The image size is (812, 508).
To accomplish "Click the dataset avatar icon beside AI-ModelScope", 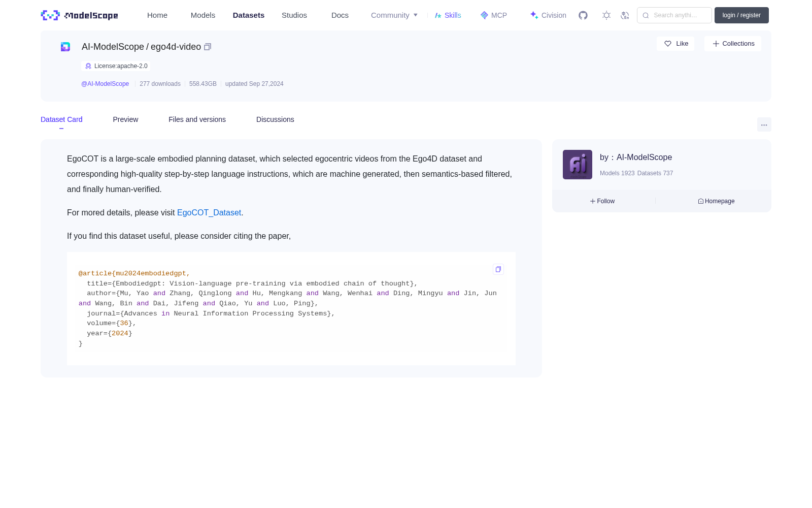I will coord(65,47).
